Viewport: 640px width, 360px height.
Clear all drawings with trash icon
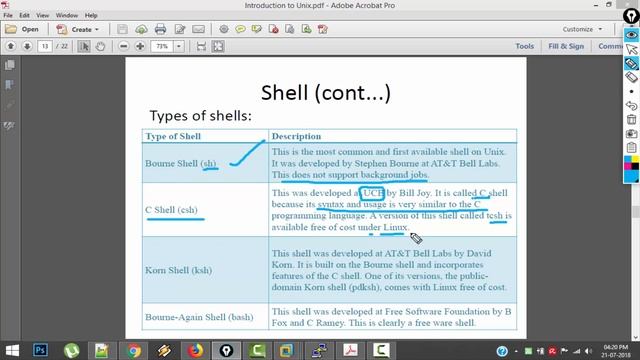(x=631, y=120)
